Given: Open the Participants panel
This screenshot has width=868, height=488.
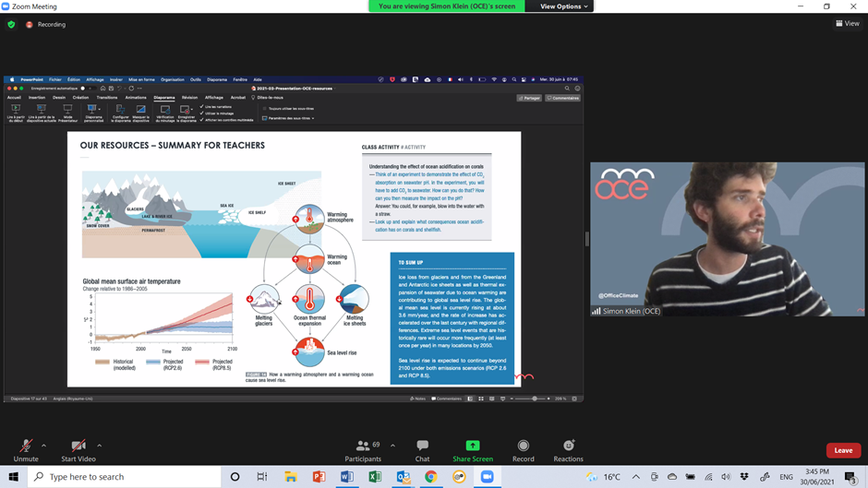Looking at the screenshot, I should tap(363, 446).
